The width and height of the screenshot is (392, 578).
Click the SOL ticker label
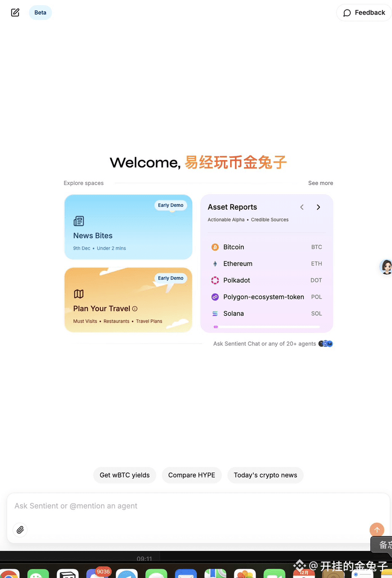coord(316,313)
